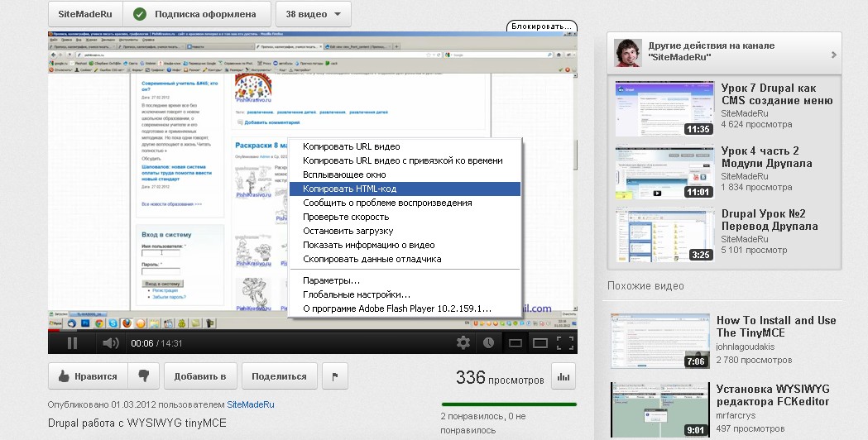Open Глобальные настройки... in the context menu
Viewport: 868px width, 440px height.
405,294
